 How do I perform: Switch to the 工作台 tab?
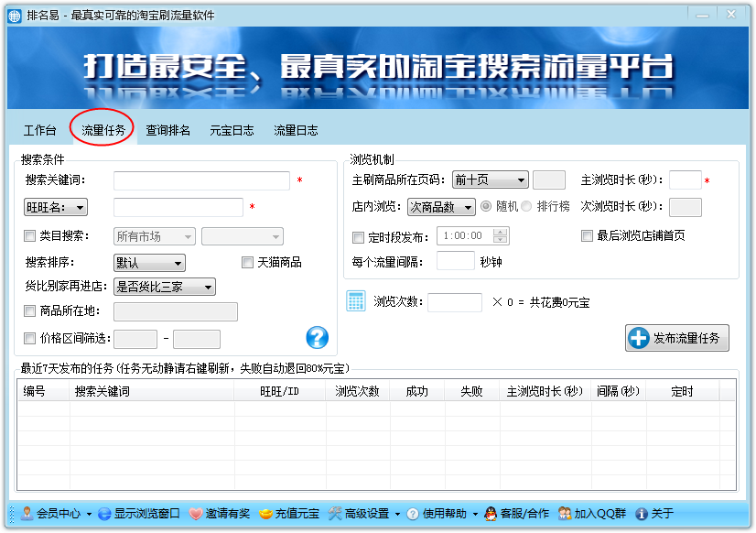tap(40, 130)
